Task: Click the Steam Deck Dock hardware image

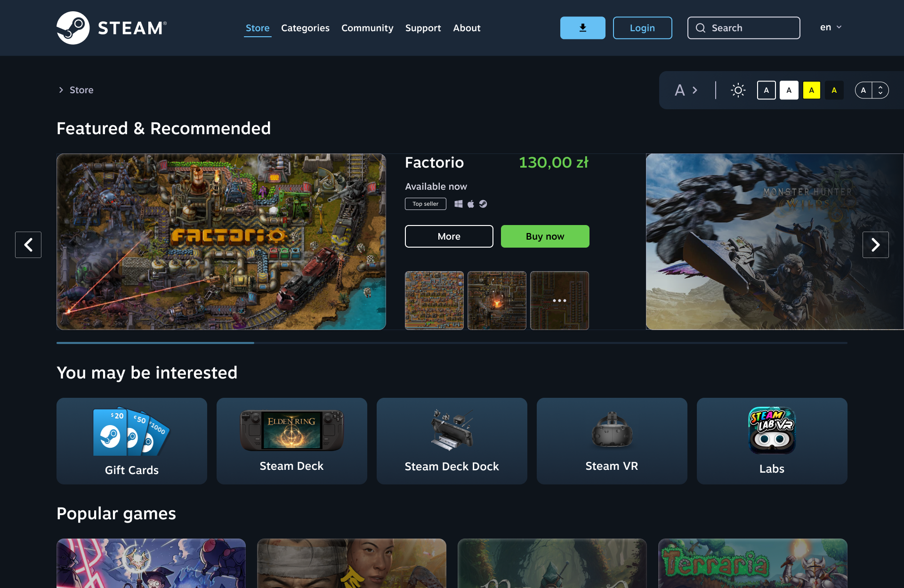Action: coord(452,430)
